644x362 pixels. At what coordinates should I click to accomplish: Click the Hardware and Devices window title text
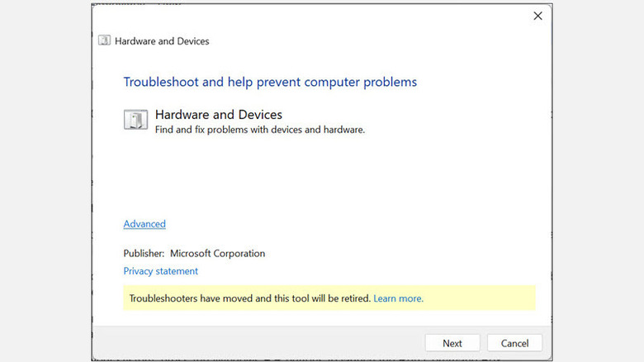pyautogui.click(x=162, y=41)
